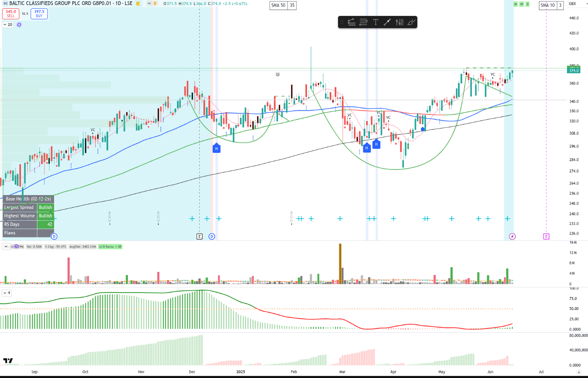The height and width of the screenshot is (378, 588).
Task: Click the symbol title Baltic Classifieds Group
Action: (71, 3)
